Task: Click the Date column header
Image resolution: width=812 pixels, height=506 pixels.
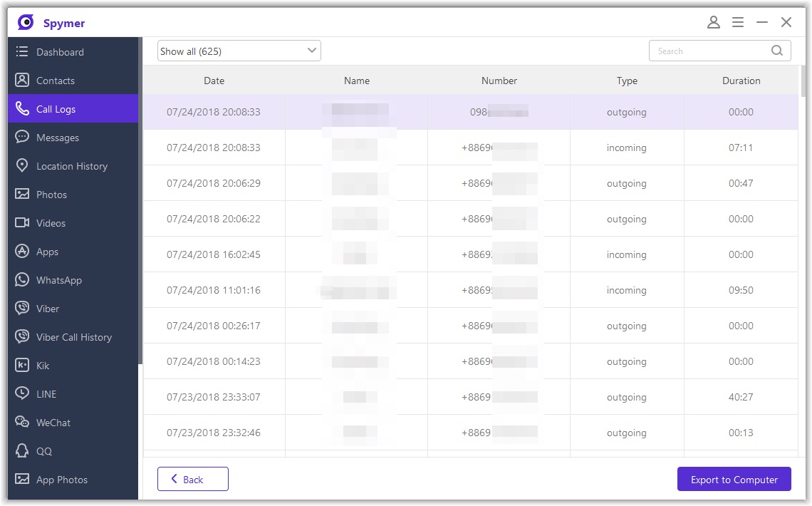Action: coord(214,81)
